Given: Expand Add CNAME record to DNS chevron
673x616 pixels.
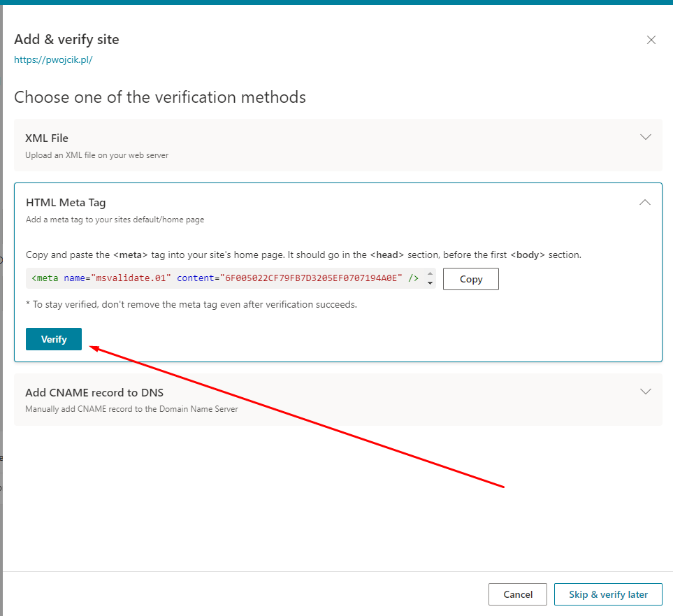Looking at the screenshot, I should (x=645, y=392).
